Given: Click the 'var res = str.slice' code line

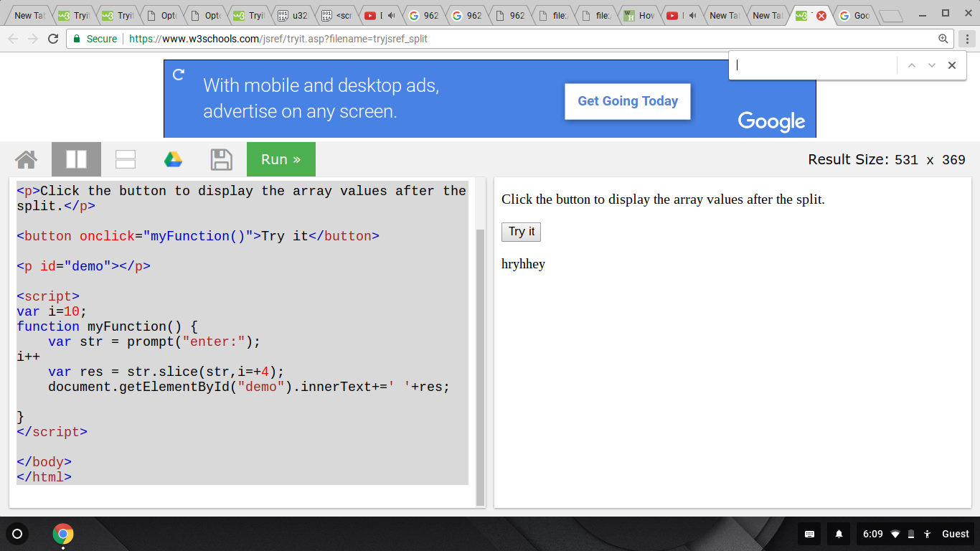Looking at the screenshot, I should pos(166,372).
